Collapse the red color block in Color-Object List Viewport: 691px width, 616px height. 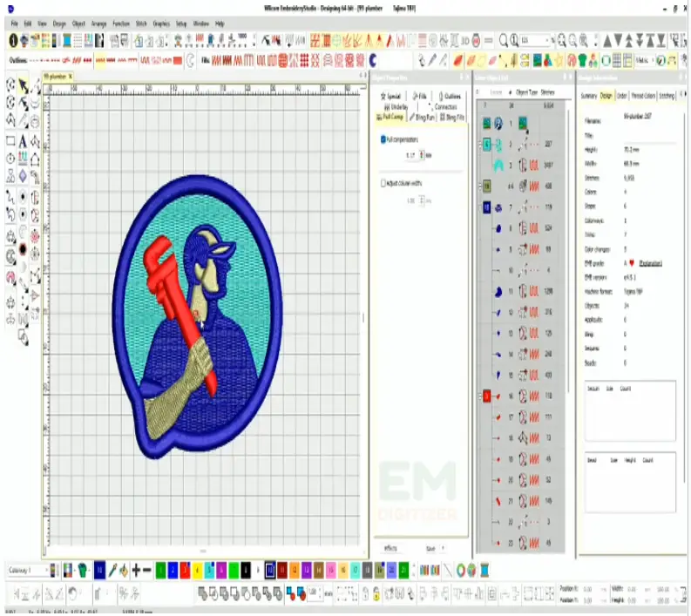click(x=480, y=396)
